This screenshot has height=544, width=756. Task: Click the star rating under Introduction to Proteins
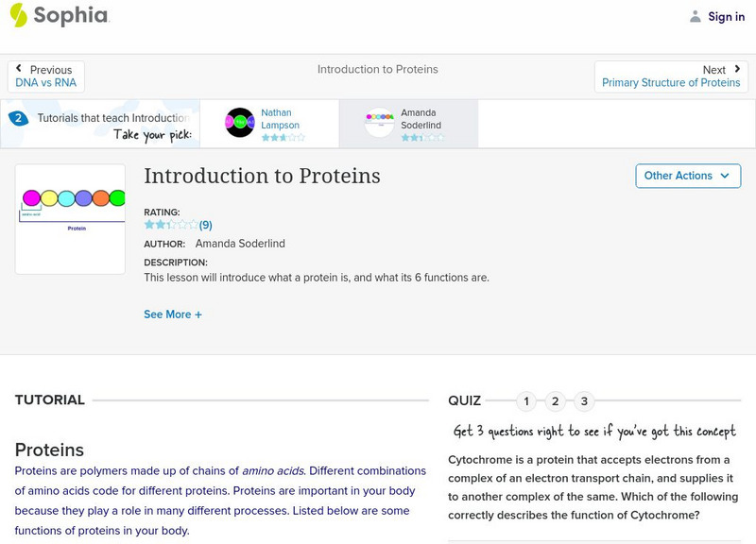170,225
